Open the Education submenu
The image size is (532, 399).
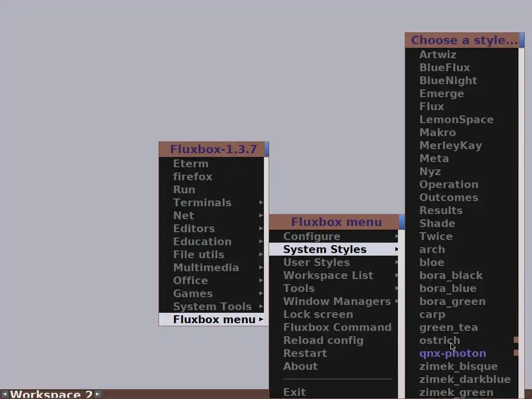(211, 241)
